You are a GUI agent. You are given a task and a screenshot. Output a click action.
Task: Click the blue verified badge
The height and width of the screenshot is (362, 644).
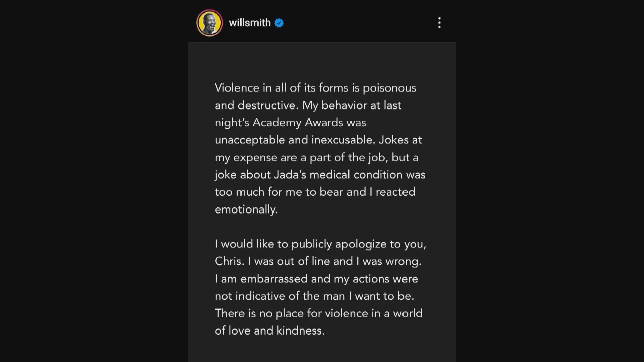click(279, 23)
